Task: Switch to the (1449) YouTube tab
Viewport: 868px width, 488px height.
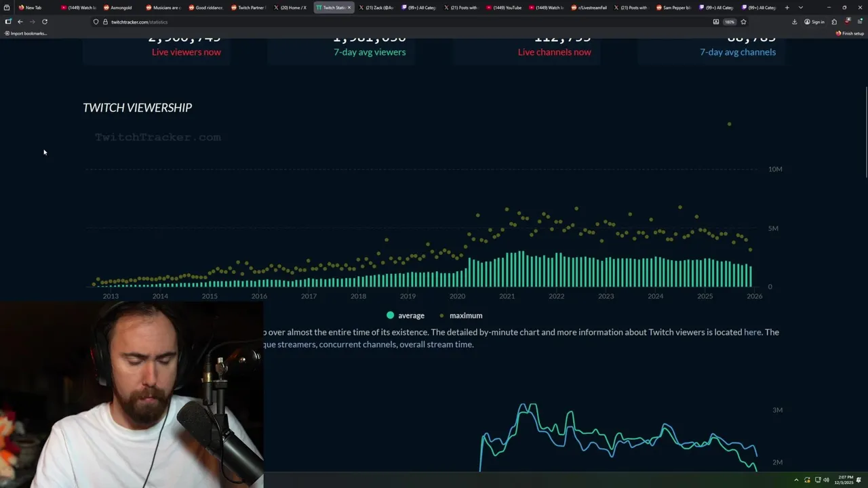Action: pos(504,7)
